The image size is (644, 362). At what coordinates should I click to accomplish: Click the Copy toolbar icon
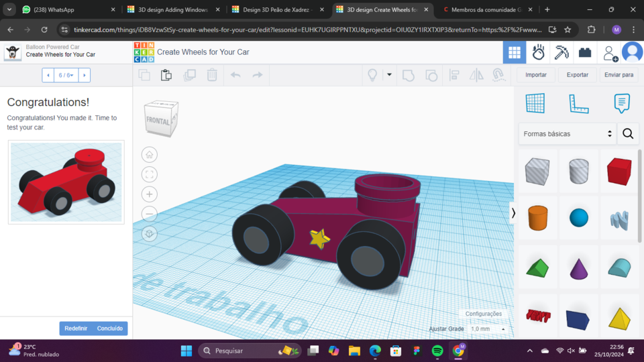coord(144,75)
